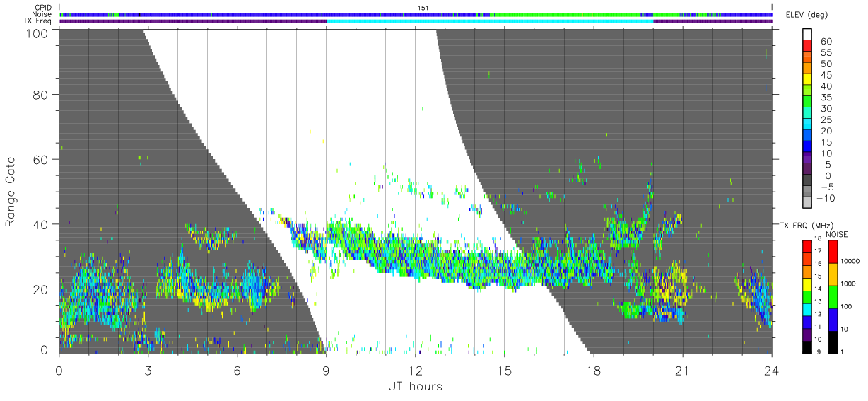Click the 'UT hours' x-axis title
This screenshot has width=868, height=401.
coord(414,387)
